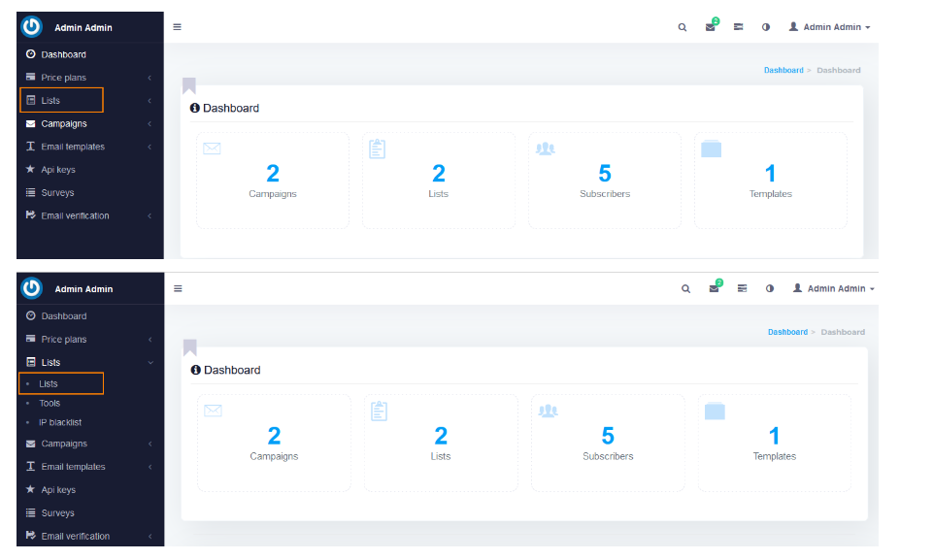The height and width of the screenshot is (560, 933).
Task: Click the Api keys star icon in collapsed-Lists sidebar
Action: pyautogui.click(x=31, y=170)
